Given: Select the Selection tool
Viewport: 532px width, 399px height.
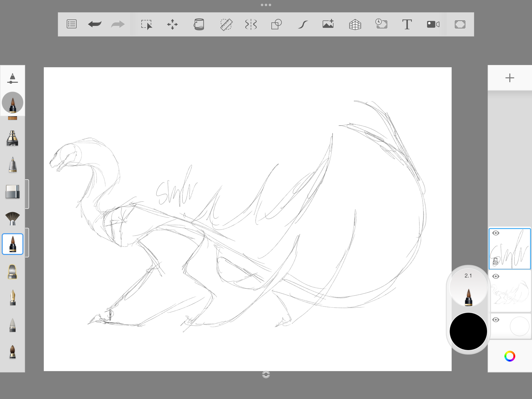Looking at the screenshot, I should (x=147, y=24).
